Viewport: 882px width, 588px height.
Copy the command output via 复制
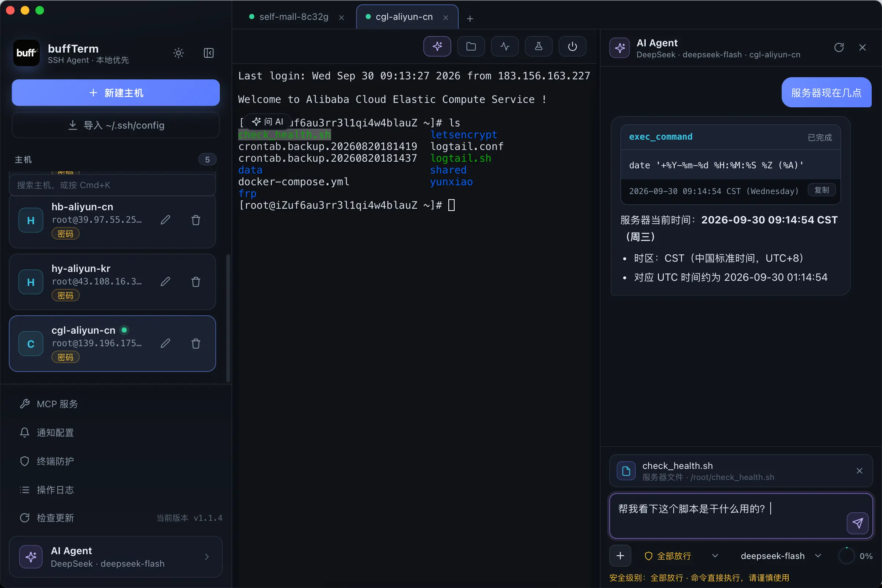821,190
